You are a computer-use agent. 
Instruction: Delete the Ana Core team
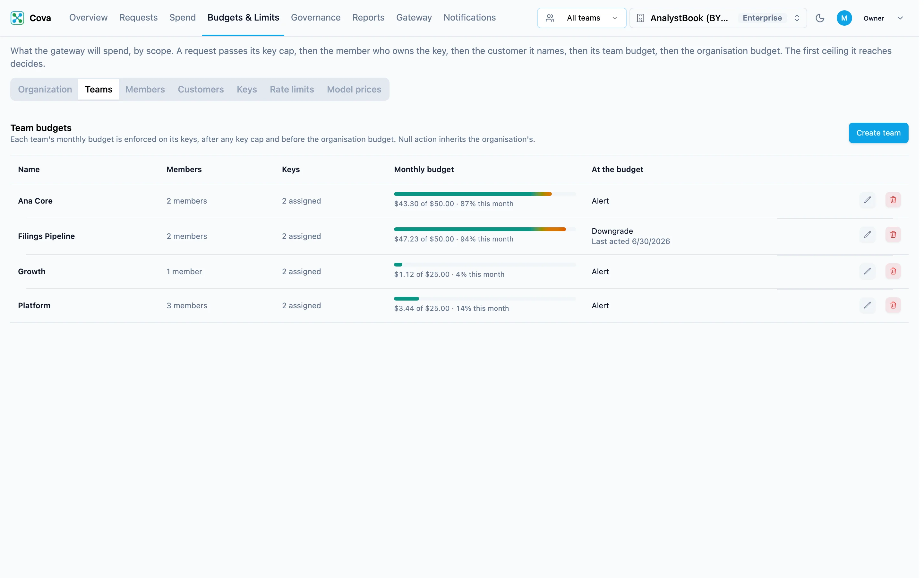893,200
